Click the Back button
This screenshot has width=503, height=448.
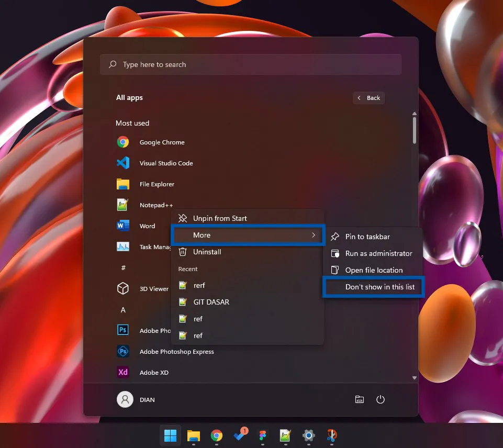(x=368, y=98)
